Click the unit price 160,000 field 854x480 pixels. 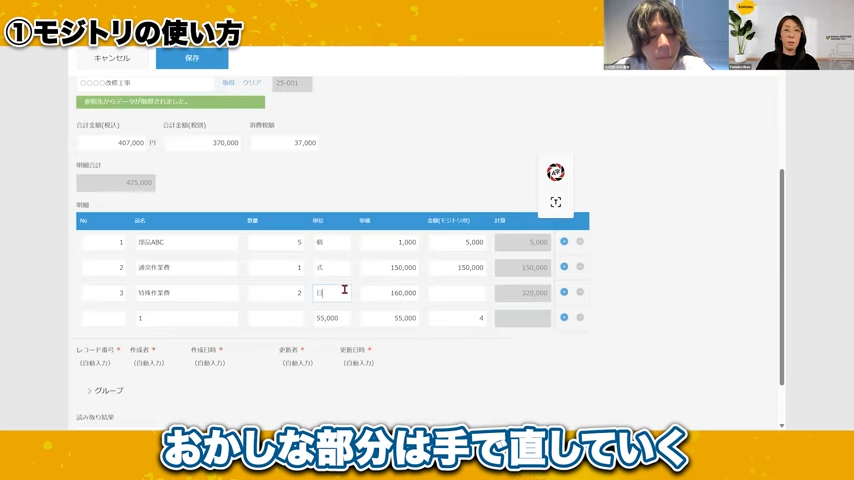(x=389, y=293)
